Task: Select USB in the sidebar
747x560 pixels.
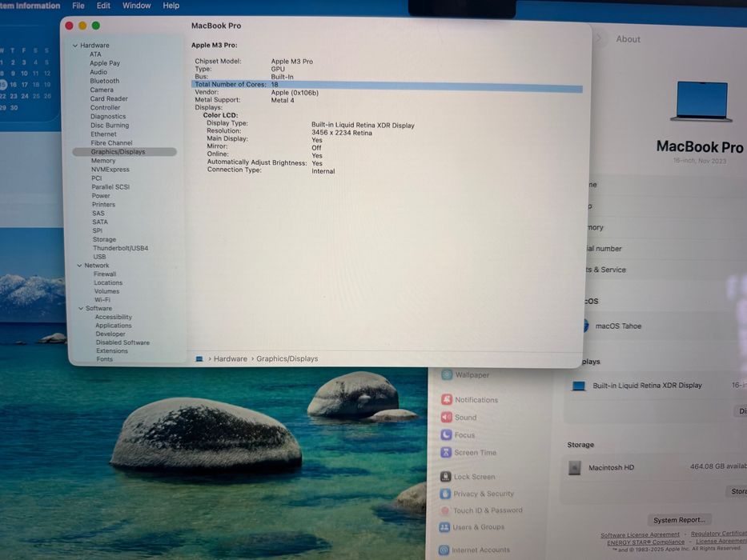Action: click(99, 257)
